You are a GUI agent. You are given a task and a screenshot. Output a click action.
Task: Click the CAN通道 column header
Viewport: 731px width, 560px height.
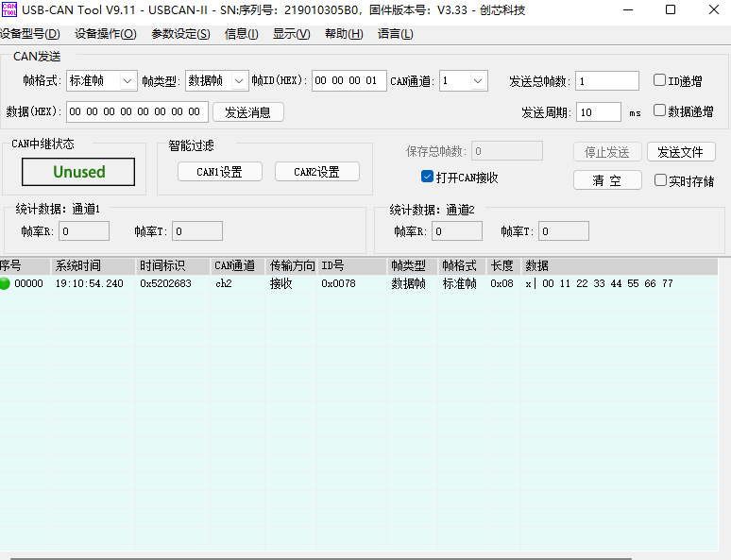click(x=238, y=266)
